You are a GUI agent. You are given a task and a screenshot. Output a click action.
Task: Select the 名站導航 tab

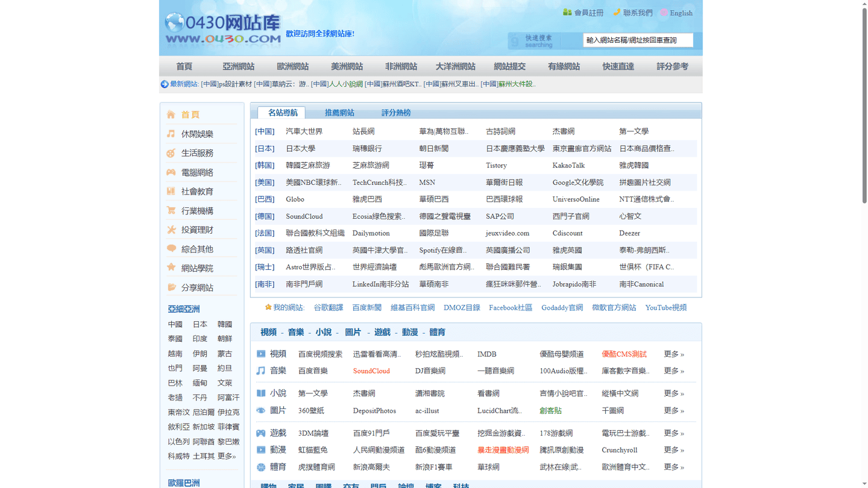point(283,113)
